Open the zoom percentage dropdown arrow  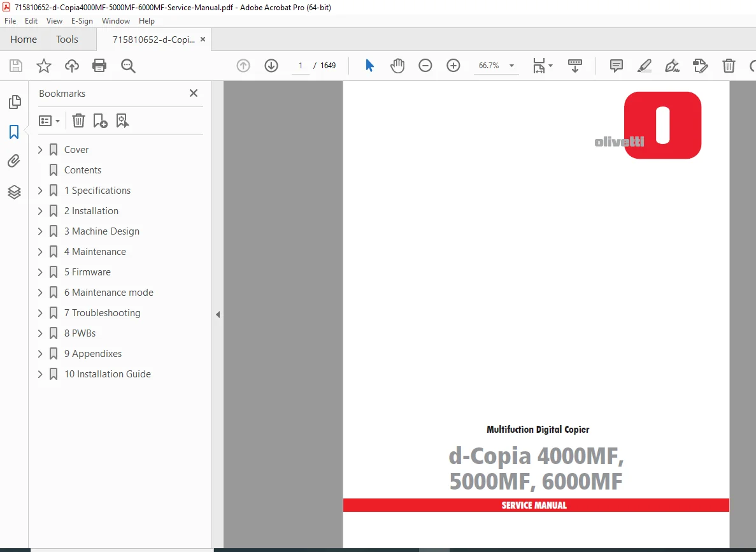point(511,66)
